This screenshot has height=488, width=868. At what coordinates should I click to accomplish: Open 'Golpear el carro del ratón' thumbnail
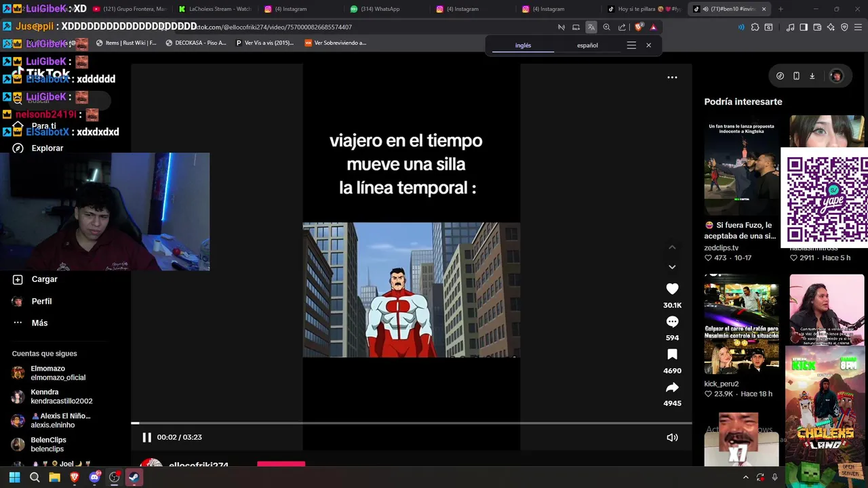point(741,324)
